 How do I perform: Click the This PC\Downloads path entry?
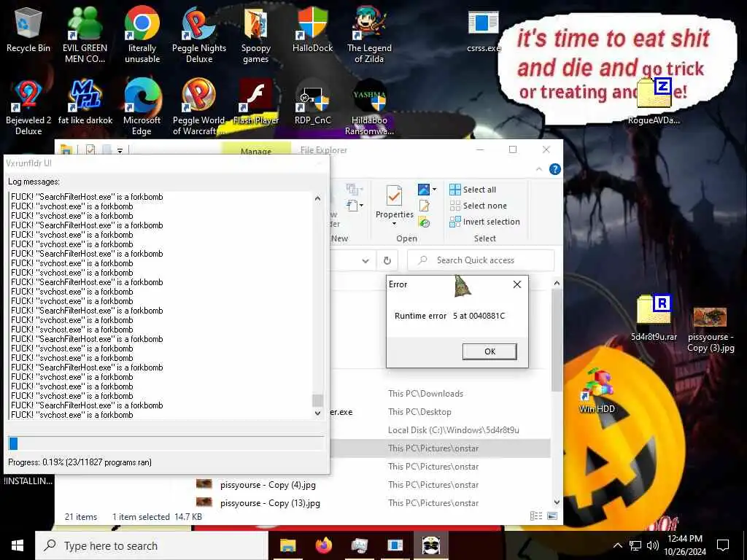click(425, 394)
